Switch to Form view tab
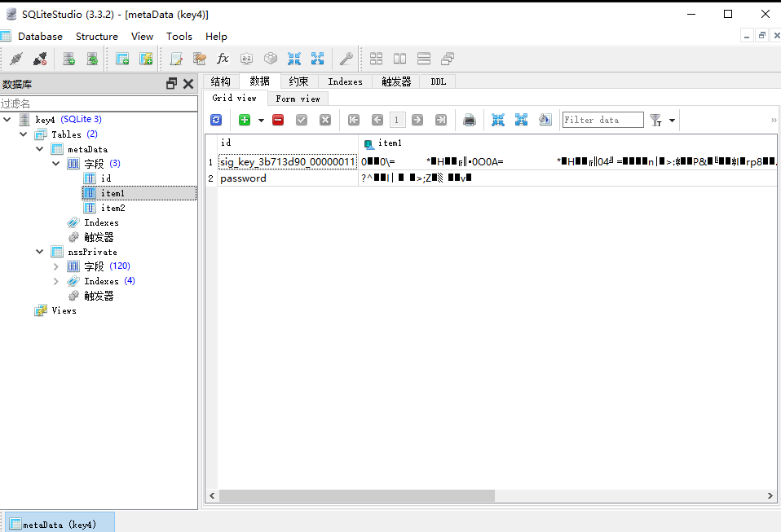The image size is (781, 532). (x=298, y=99)
